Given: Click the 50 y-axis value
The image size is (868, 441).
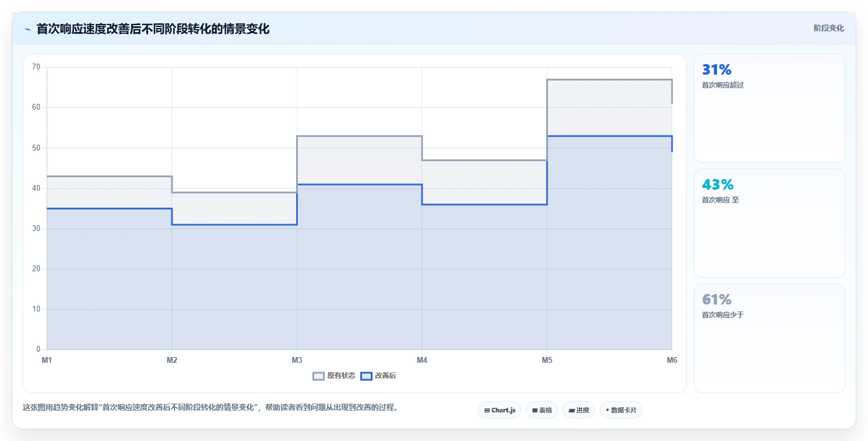Looking at the screenshot, I should click(x=36, y=148).
